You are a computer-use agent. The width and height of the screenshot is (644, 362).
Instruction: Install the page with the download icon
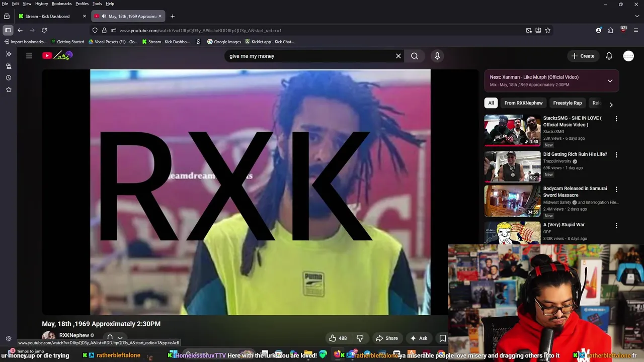[538, 30]
